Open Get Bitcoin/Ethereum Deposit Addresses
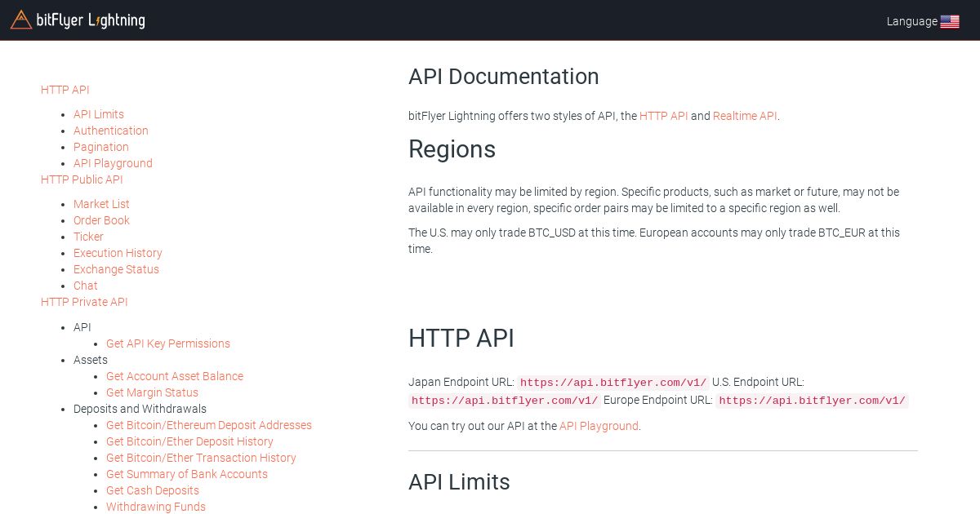The image size is (980, 514). [x=209, y=425]
